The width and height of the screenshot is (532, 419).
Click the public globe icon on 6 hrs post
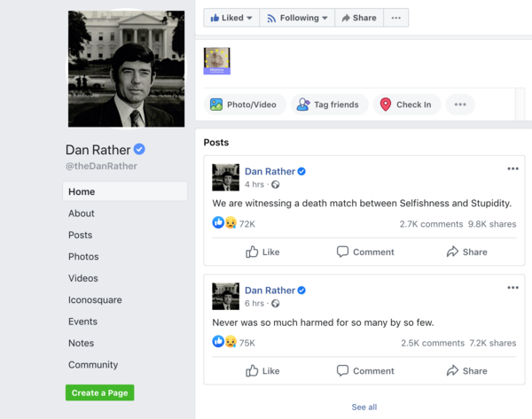276,304
